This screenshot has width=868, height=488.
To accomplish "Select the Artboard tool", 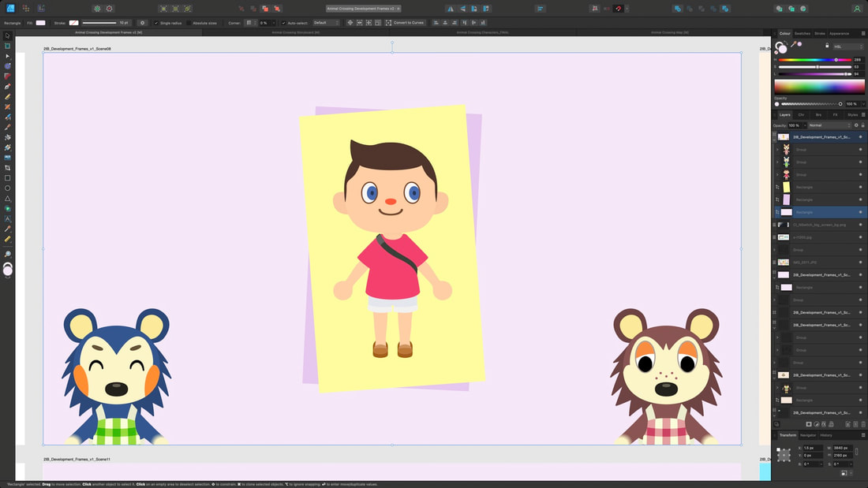I will [7, 46].
